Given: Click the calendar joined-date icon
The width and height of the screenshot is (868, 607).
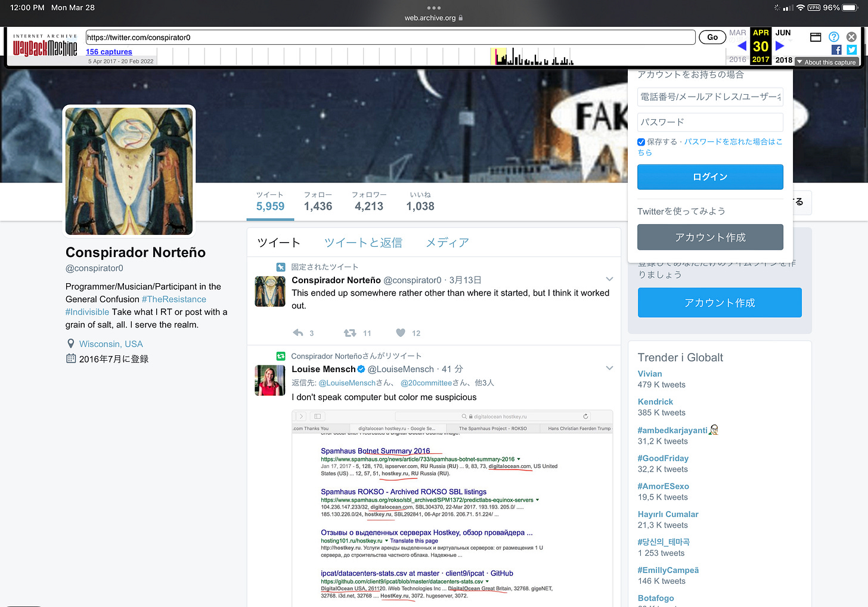Looking at the screenshot, I should 71,358.
